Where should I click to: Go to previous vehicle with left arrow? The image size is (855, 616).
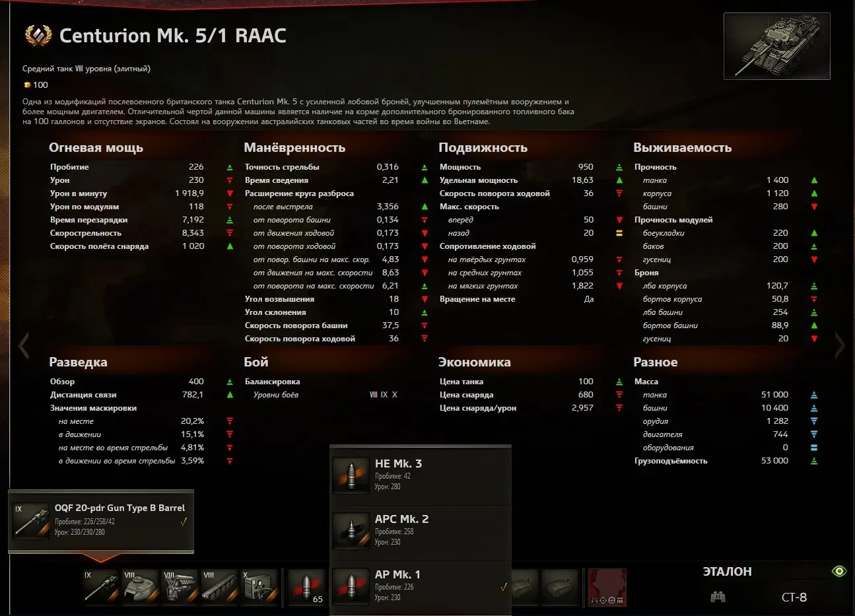pos(24,345)
